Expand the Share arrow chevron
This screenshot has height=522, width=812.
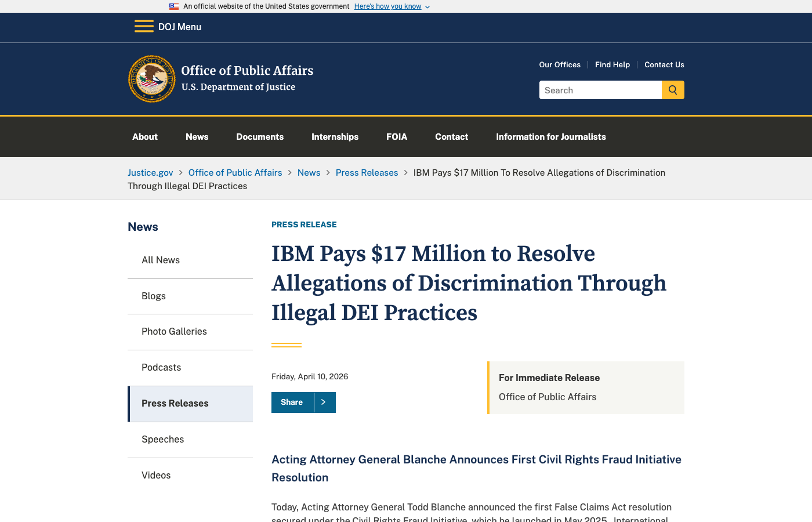(x=324, y=403)
